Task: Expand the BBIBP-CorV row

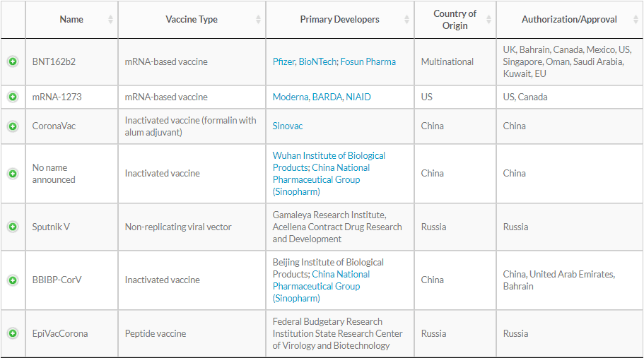Action: 13,280
